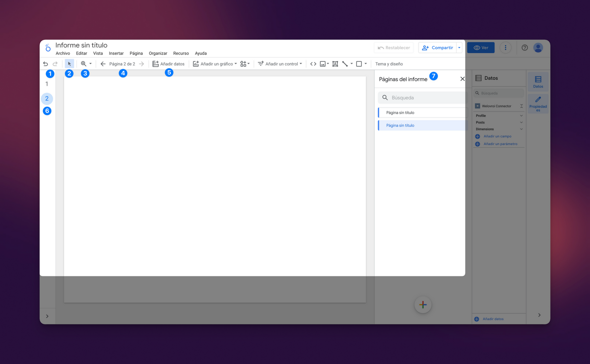Click Búsqueda field in Datos panel
Screen dimensions: 590x364
[x=499, y=93]
